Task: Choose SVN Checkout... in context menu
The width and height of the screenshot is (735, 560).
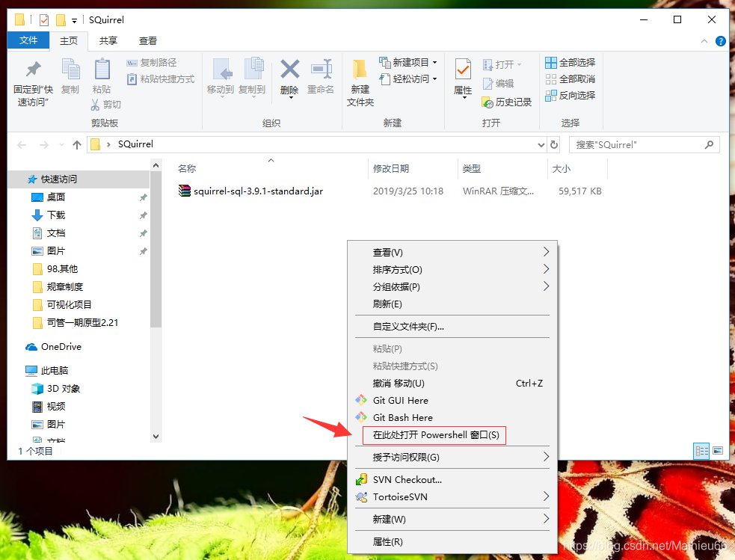Action: pyautogui.click(x=452, y=479)
